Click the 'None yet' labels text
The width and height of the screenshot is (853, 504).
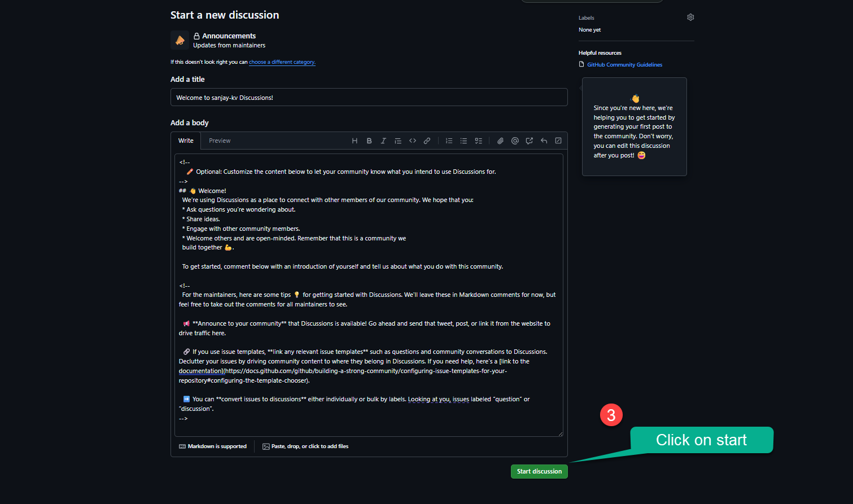coord(589,30)
